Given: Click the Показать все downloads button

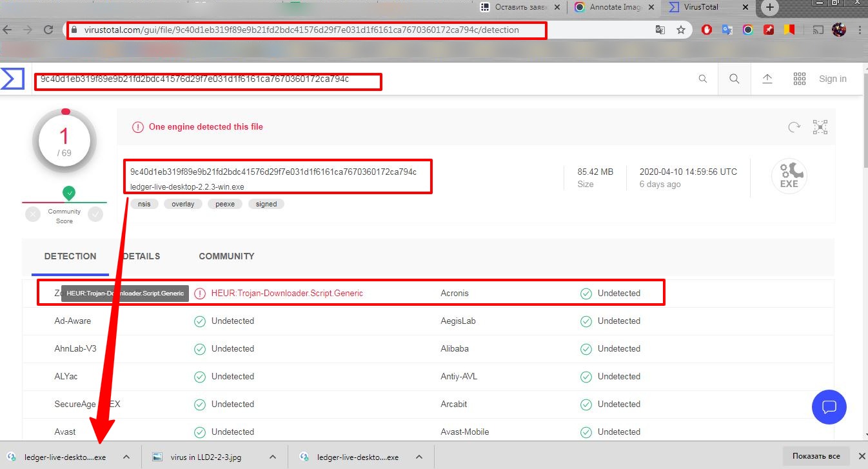Looking at the screenshot, I should point(814,455).
